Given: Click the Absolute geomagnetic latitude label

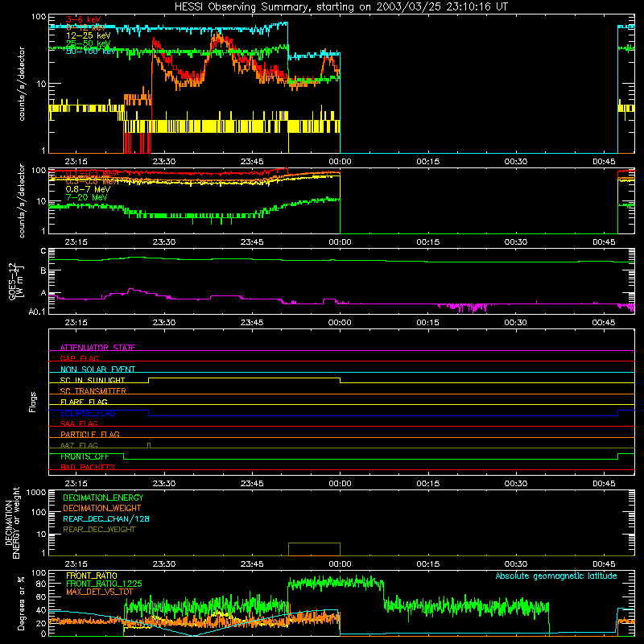Looking at the screenshot, I should (x=556, y=576).
